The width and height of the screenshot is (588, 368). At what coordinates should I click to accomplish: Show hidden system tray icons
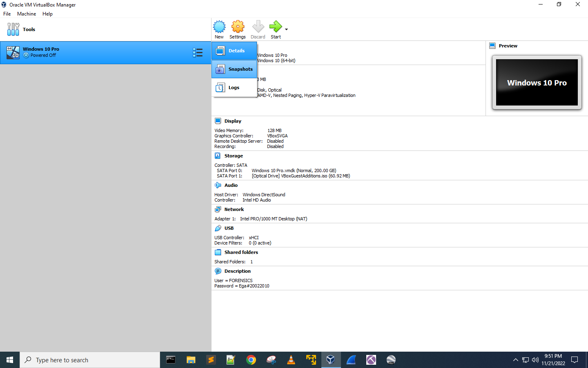pyautogui.click(x=515, y=360)
